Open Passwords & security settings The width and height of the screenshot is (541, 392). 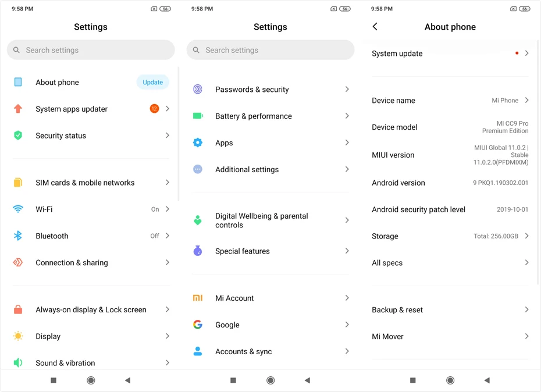click(270, 90)
